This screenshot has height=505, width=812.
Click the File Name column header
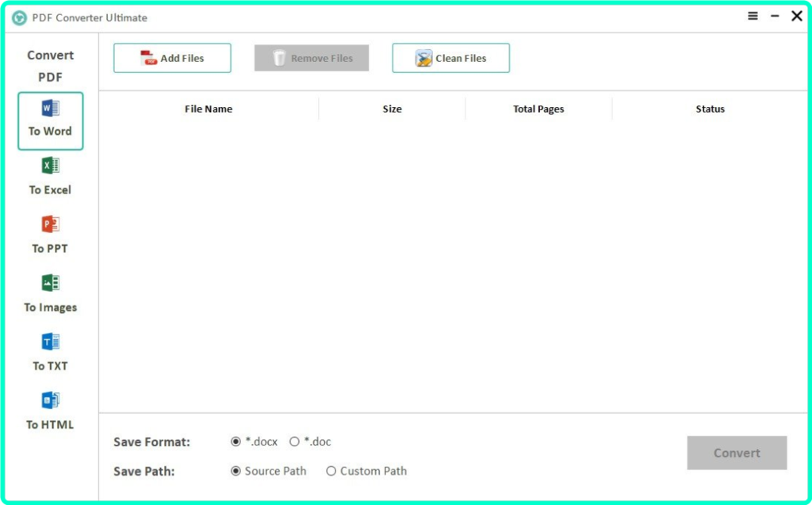(x=209, y=109)
